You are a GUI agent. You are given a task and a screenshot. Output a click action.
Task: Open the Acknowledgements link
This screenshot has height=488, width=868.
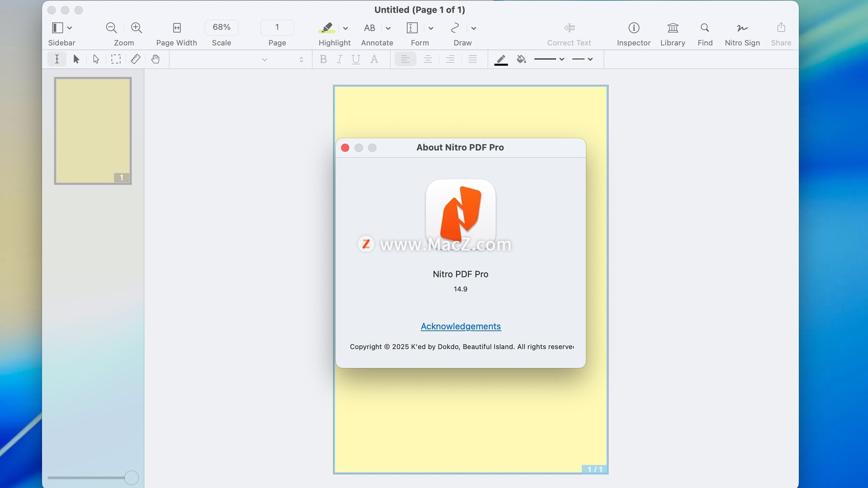click(461, 326)
